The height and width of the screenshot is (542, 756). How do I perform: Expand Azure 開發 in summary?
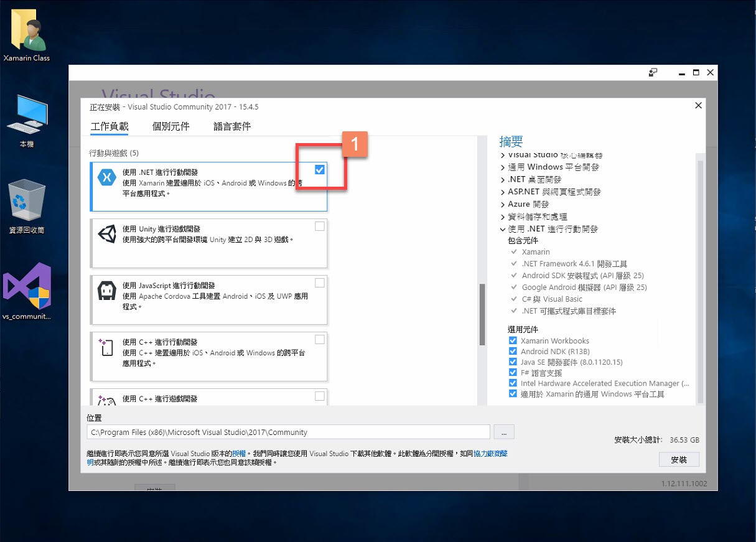tap(503, 204)
